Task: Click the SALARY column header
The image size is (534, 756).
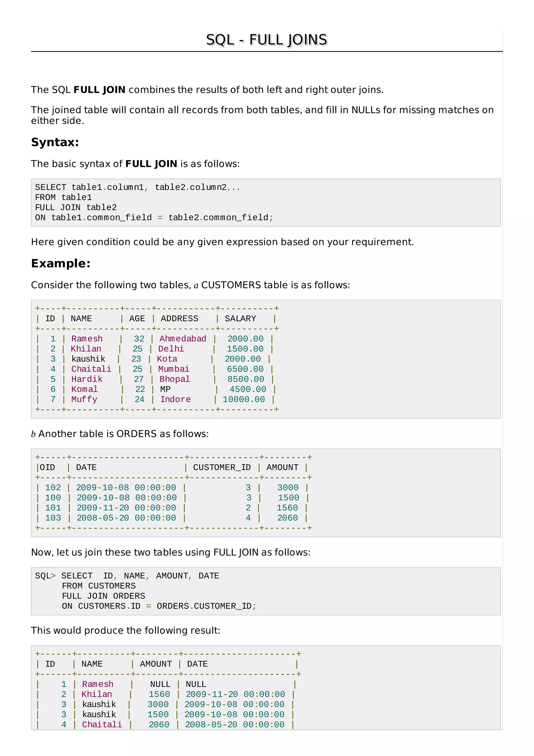Action: (x=240, y=319)
